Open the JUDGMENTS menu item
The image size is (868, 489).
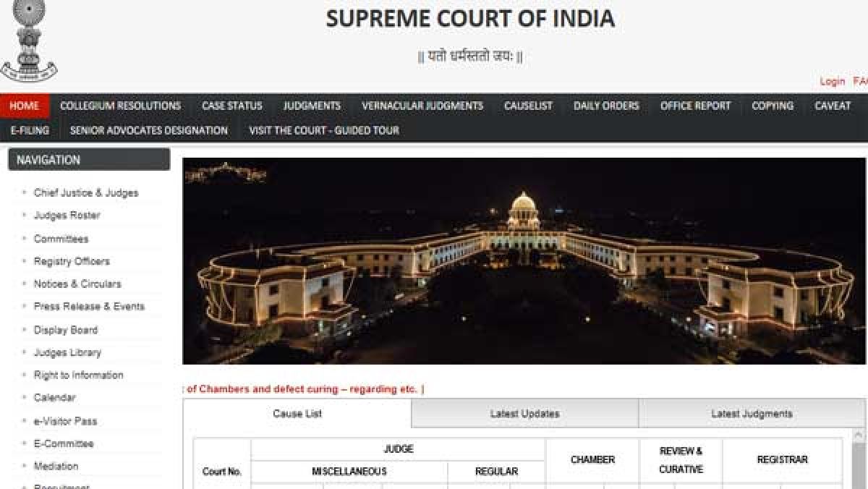(312, 106)
